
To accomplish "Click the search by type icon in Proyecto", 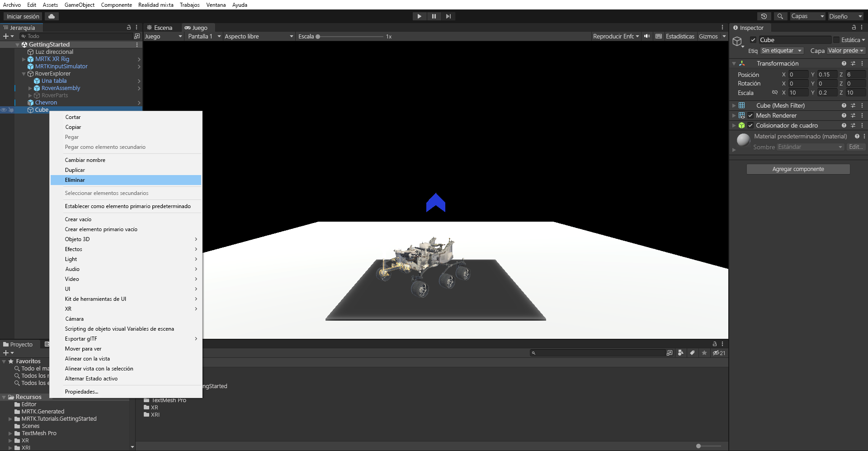I will [681, 353].
